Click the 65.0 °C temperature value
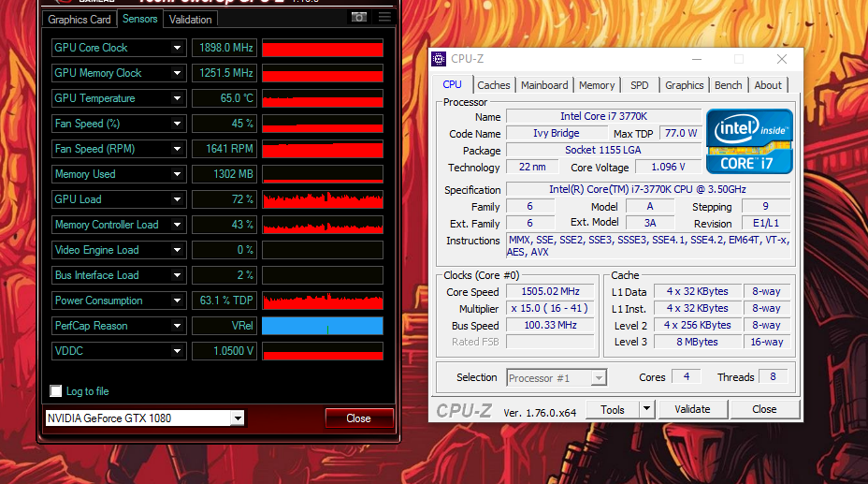This screenshot has height=484, width=868. (x=224, y=98)
